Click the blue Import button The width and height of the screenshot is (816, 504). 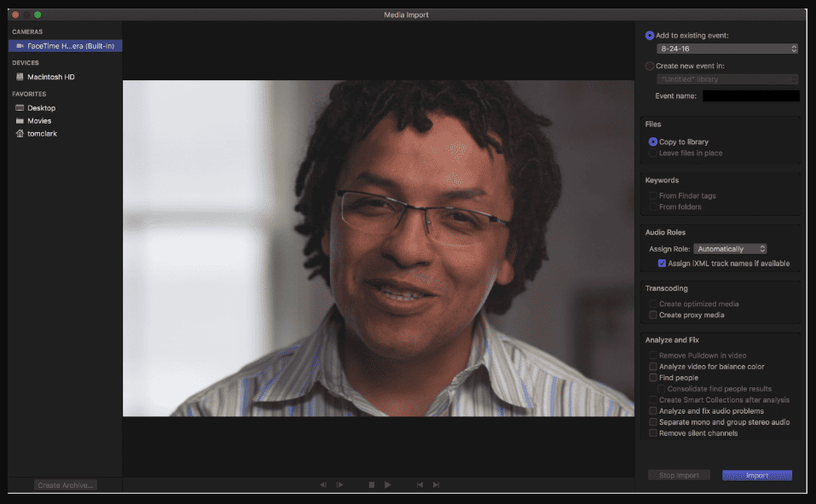pyautogui.click(x=757, y=475)
